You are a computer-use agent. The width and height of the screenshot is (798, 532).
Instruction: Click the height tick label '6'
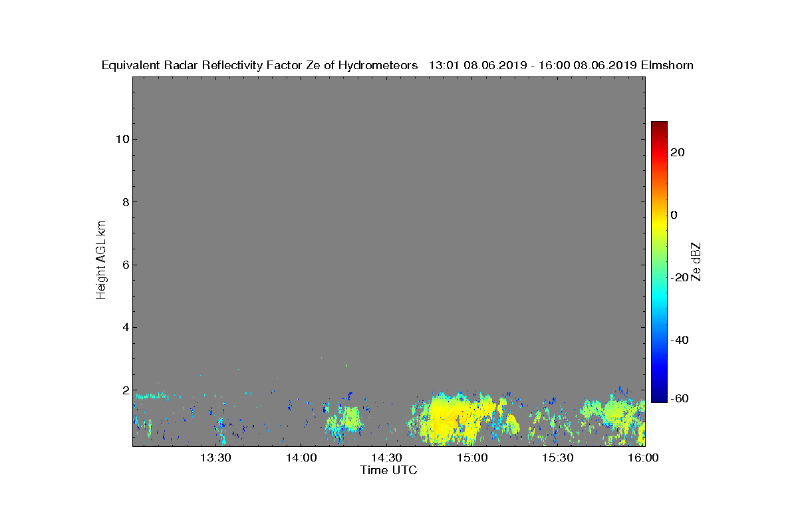125,265
